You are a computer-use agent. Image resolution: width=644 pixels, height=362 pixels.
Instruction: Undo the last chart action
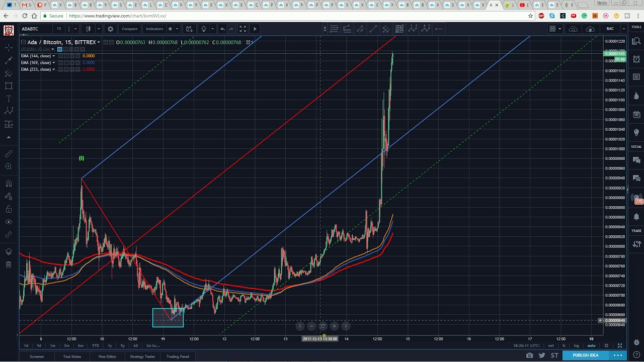[x=222, y=29]
